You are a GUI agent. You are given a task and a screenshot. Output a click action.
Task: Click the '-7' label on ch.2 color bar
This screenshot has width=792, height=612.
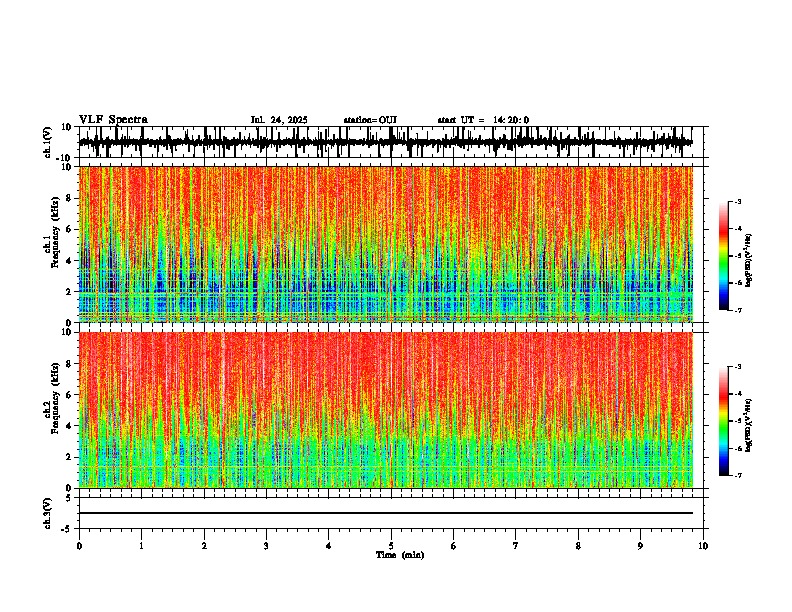(737, 475)
